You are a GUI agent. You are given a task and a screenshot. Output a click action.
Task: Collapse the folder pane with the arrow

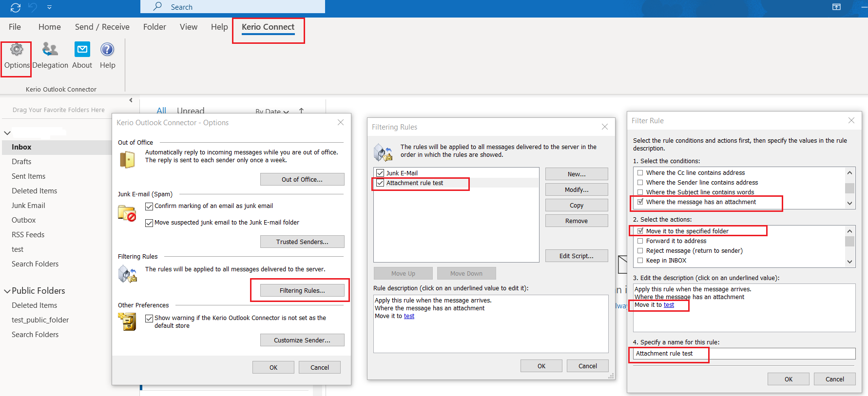[131, 100]
